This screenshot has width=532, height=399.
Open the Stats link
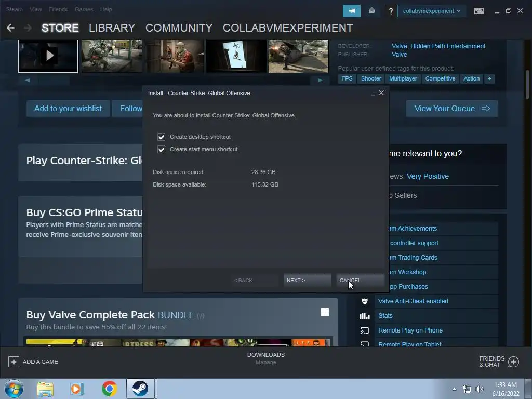pyautogui.click(x=385, y=316)
